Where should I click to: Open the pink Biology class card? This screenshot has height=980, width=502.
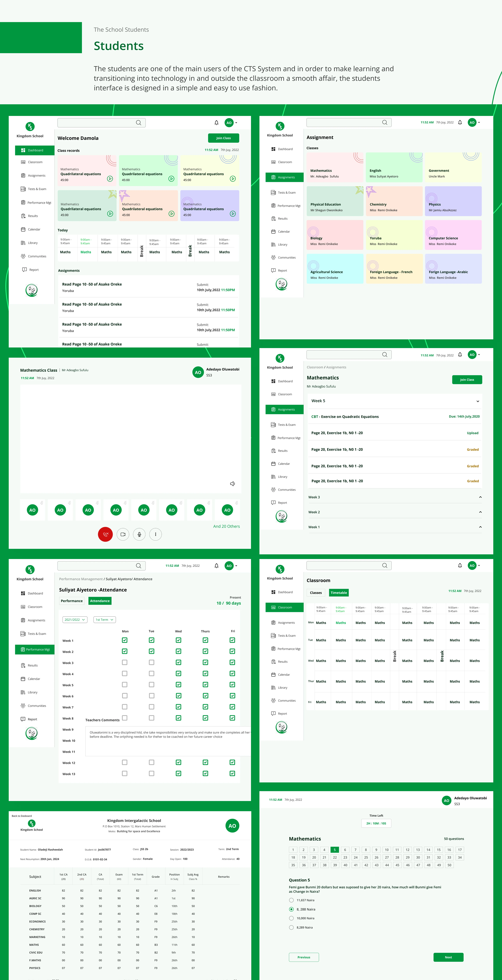pos(335,235)
